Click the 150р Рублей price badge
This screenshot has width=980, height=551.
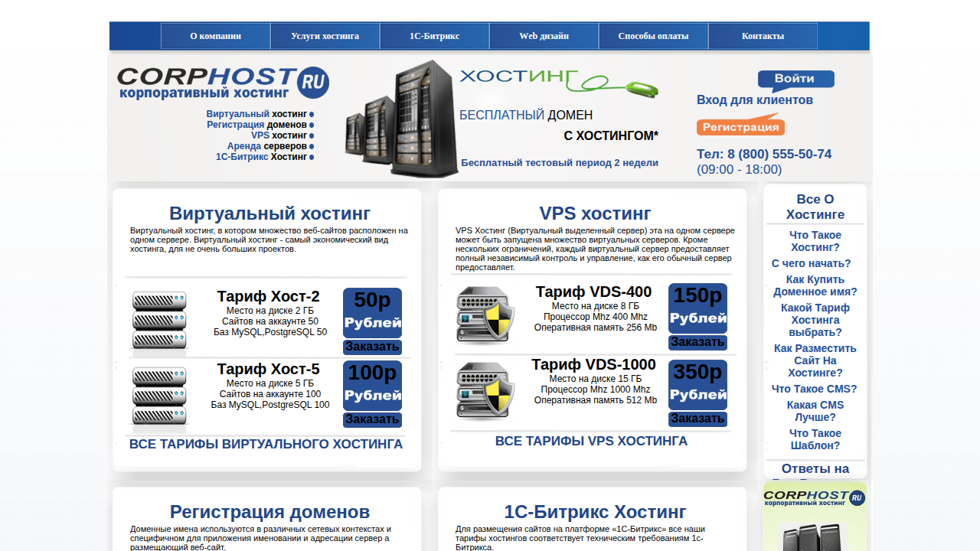pyautogui.click(x=697, y=308)
